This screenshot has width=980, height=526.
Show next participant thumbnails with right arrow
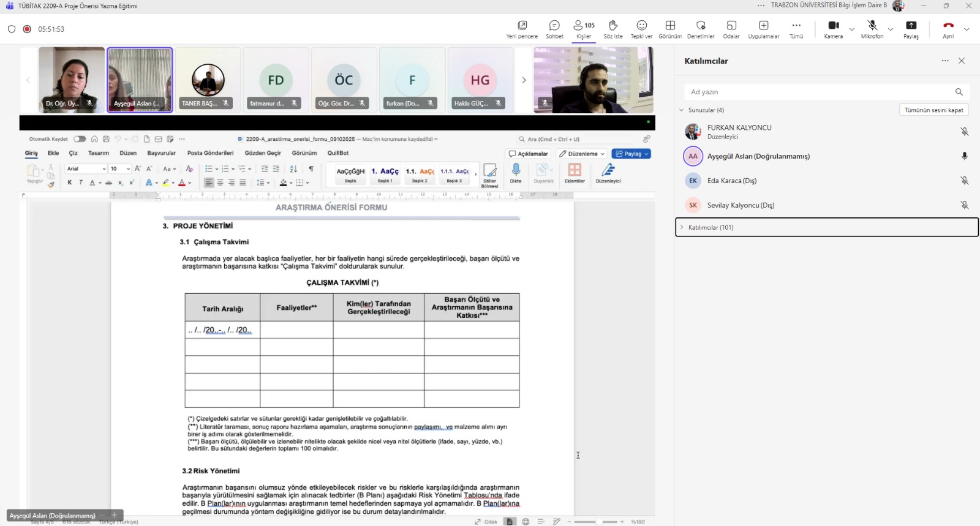click(524, 80)
